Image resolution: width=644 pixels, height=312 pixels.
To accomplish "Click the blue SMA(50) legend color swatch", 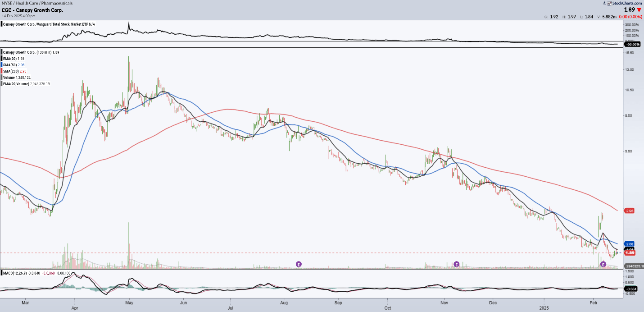I will point(2,65).
